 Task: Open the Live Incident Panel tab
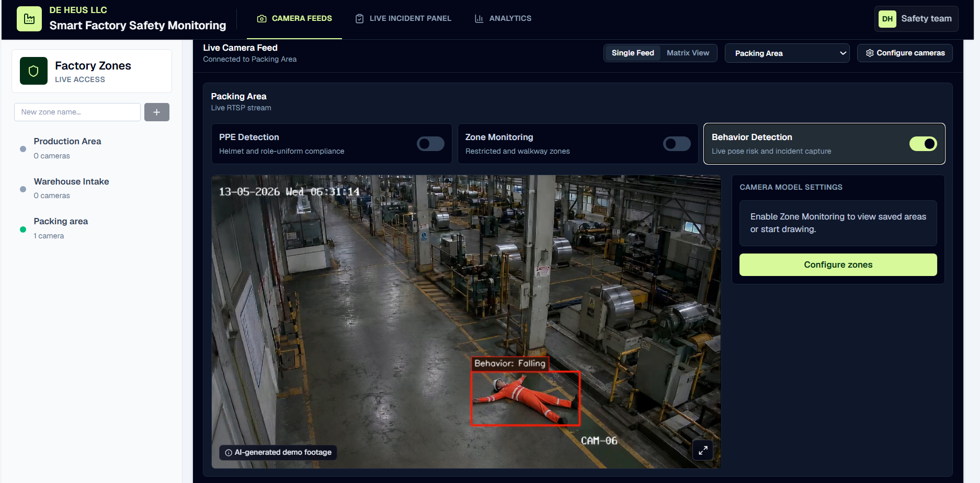[x=403, y=18]
